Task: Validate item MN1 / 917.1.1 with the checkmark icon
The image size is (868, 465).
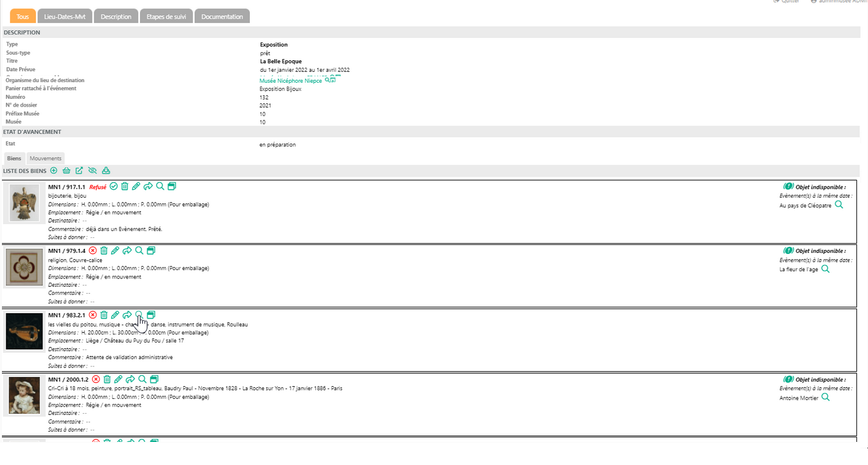Action: (x=114, y=187)
